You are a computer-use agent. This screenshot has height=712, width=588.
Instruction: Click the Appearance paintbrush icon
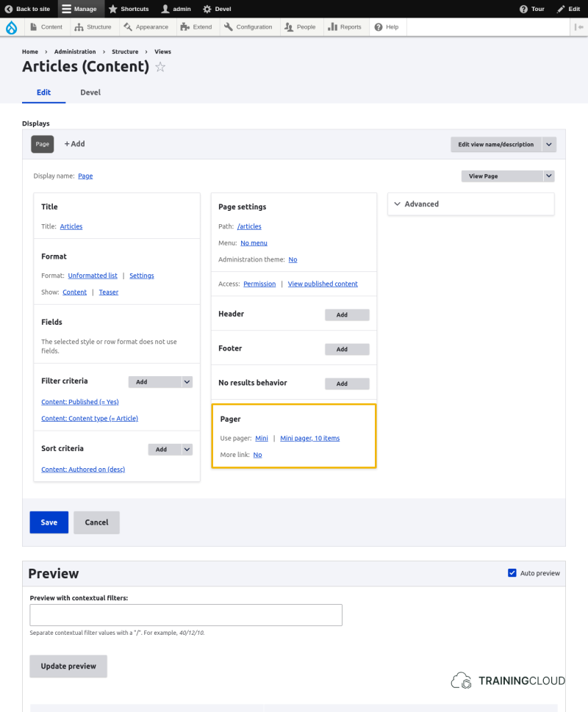[x=128, y=27]
